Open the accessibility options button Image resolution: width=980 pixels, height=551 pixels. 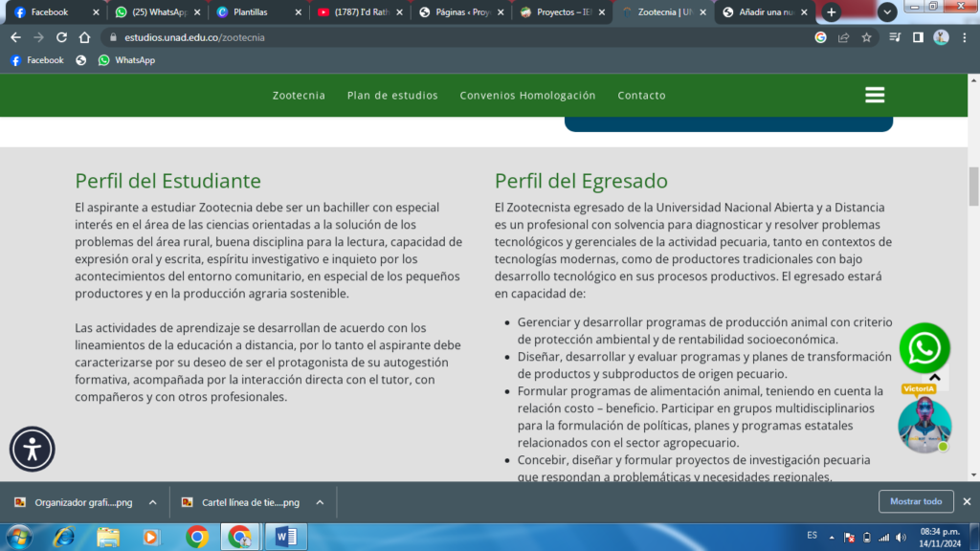point(33,449)
